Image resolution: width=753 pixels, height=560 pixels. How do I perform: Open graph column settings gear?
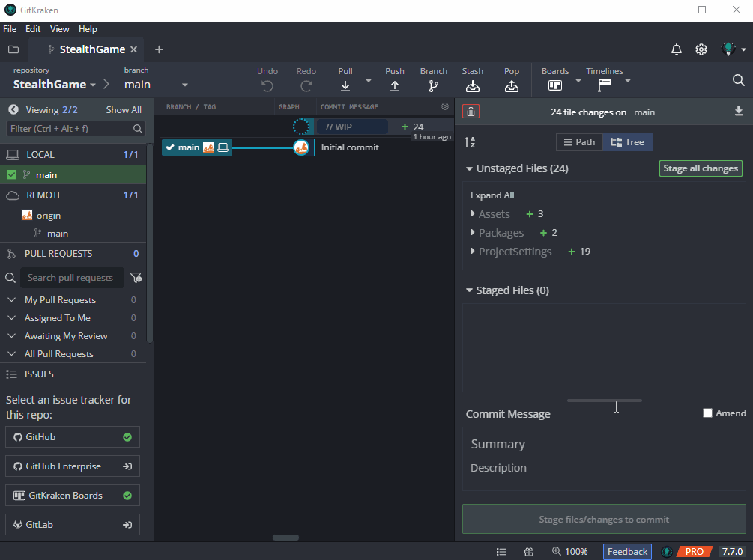pyautogui.click(x=445, y=106)
